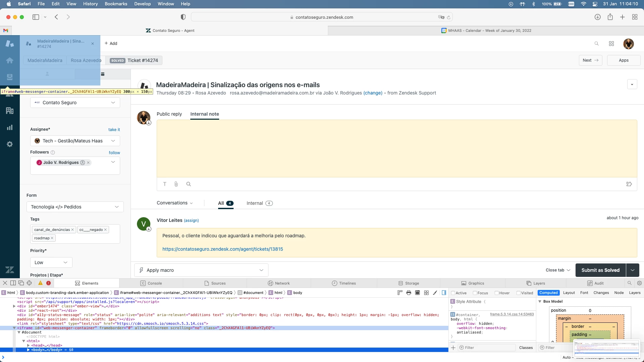This screenshot has height=362, width=644.
Task: Open the Submit as Solved arrow menu
Action: (633, 270)
